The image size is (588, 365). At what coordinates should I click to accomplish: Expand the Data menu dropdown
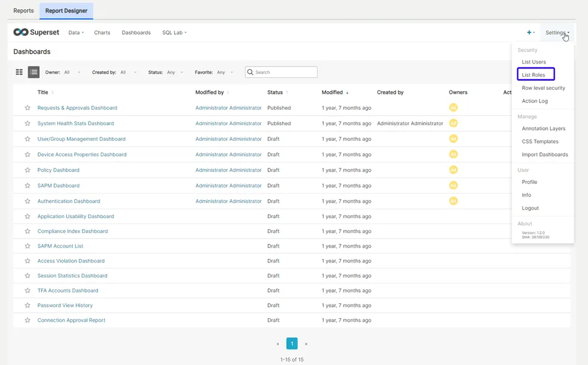coord(76,32)
